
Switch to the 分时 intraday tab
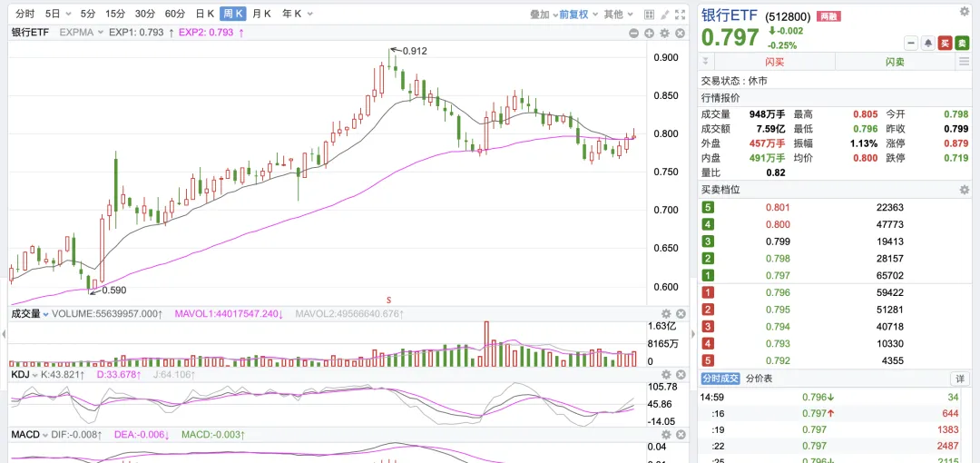(25, 14)
